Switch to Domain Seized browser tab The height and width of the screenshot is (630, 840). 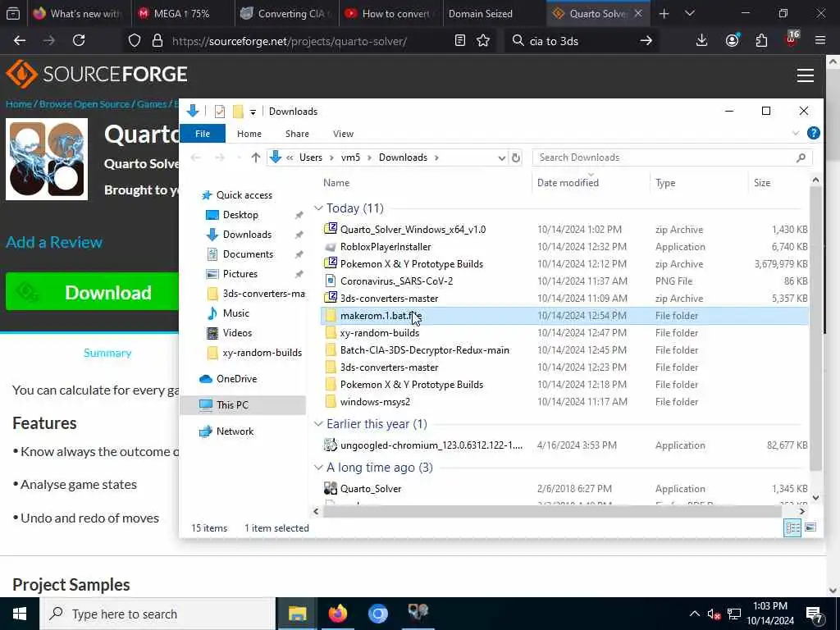pyautogui.click(x=495, y=14)
